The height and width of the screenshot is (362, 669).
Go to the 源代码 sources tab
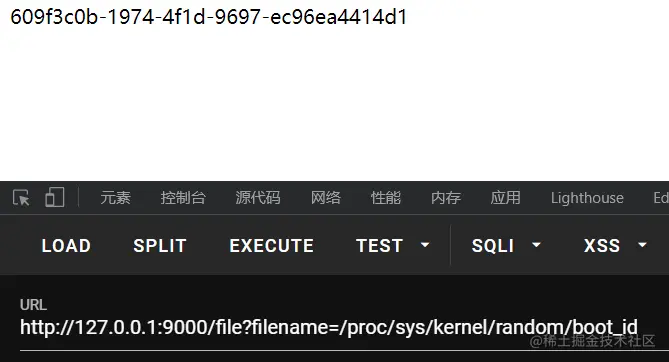(258, 198)
